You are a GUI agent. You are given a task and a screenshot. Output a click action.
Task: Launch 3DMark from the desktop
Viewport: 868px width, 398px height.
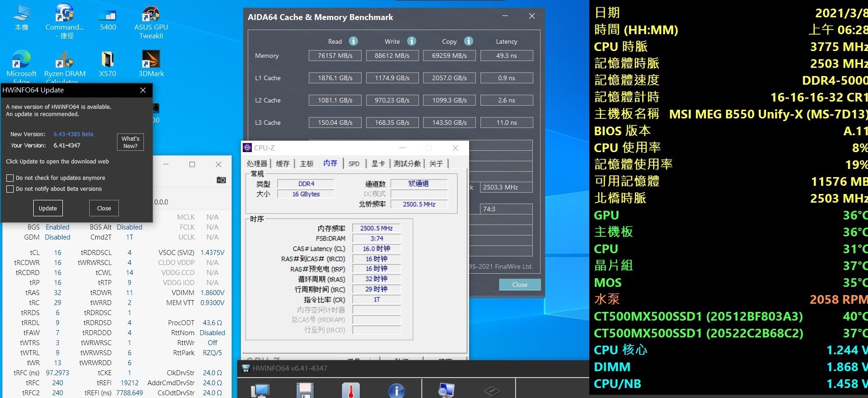[x=151, y=64]
